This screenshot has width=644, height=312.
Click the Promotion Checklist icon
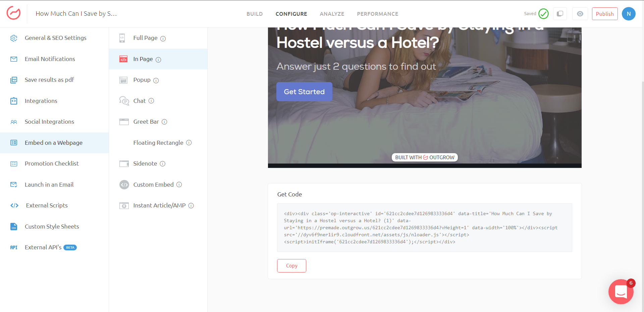pyautogui.click(x=14, y=164)
